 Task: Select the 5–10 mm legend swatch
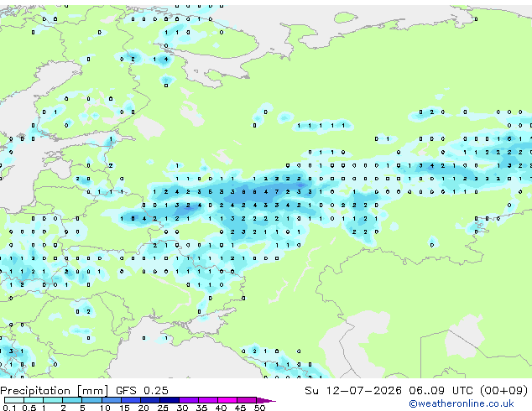pos(91,400)
